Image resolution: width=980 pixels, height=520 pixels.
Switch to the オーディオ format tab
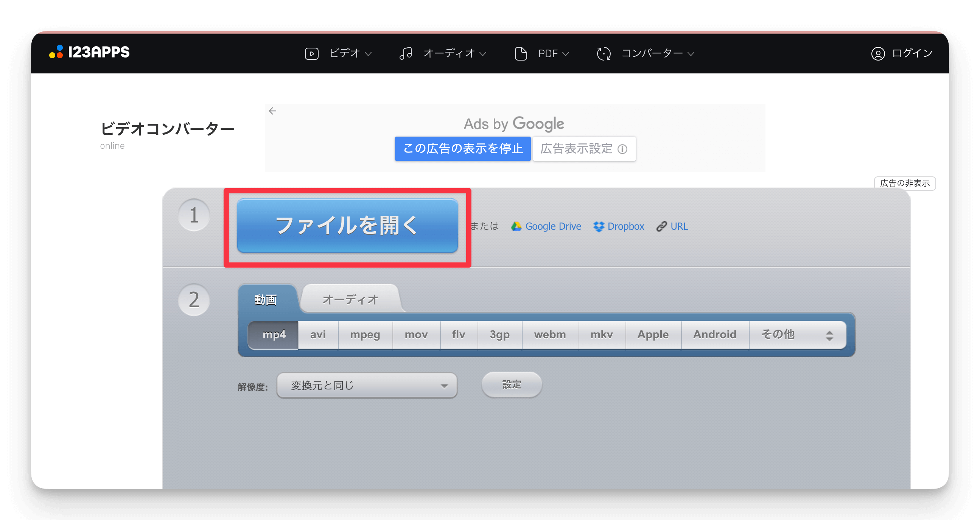point(350,299)
